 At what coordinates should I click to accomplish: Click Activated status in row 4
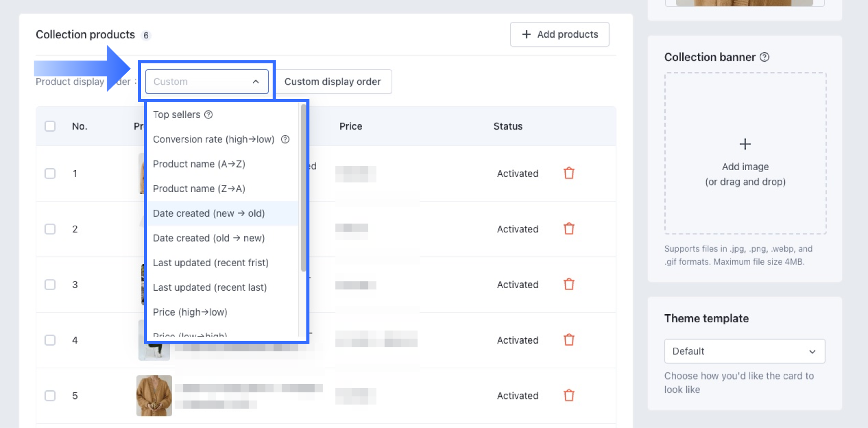[518, 340]
